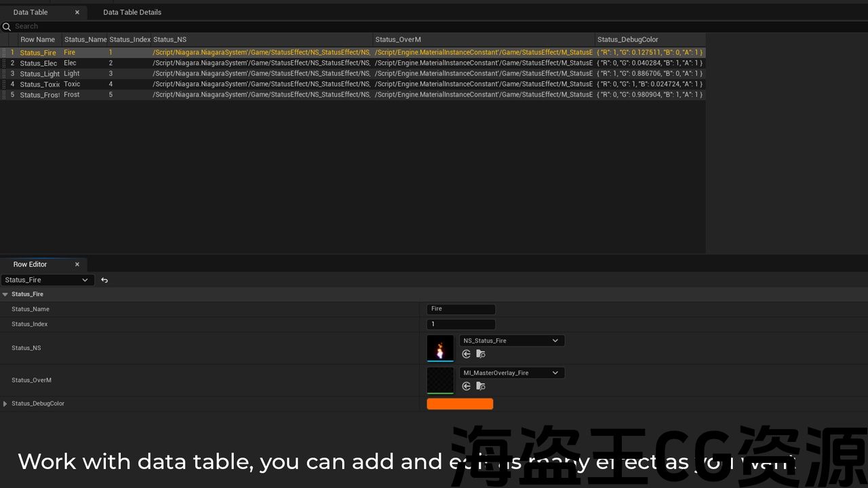Select the Status_Elec row
Viewport: 868px width, 488px height.
39,63
